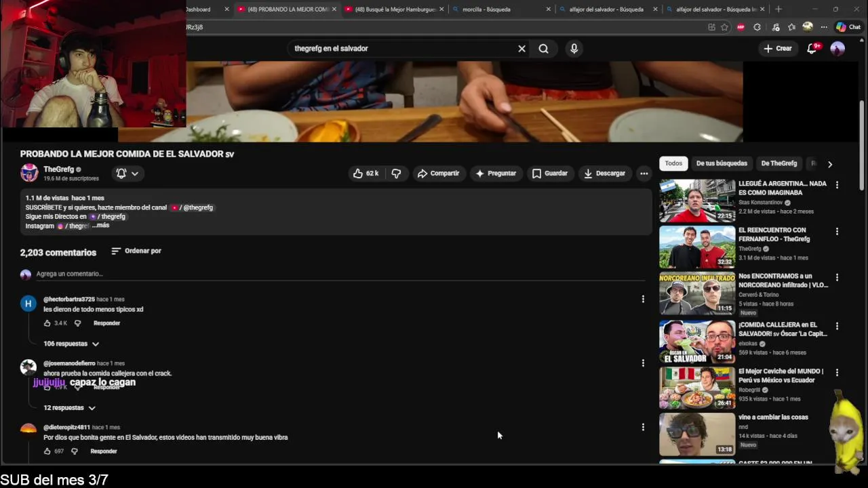Clear the YouTube search box text
This screenshot has height=488, width=868.
(521, 49)
